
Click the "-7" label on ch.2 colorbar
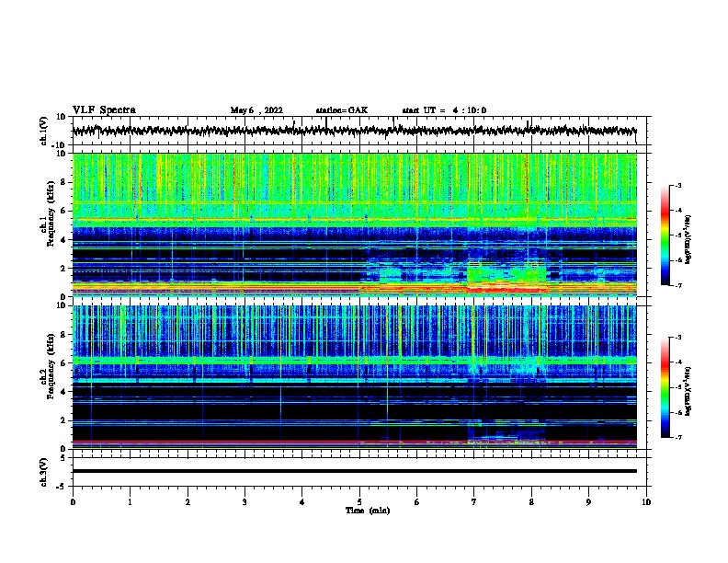click(x=677, y=438)
